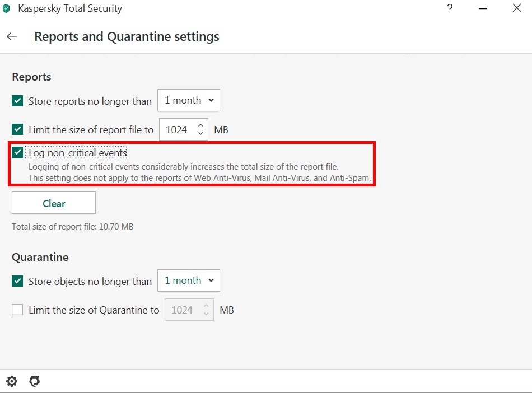The height and width of the screenshot is (393, 532).
Task: Open the support agent headset icon
Action: 35,381
